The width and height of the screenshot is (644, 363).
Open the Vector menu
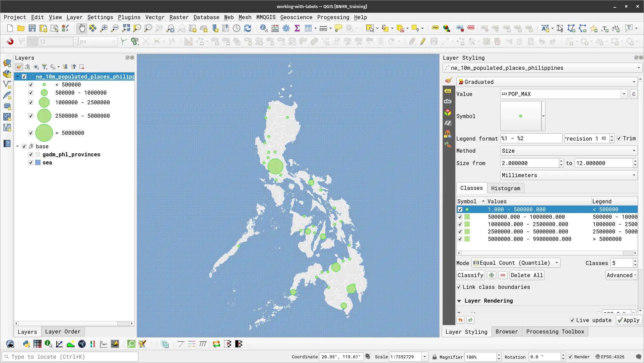[154, 17]
